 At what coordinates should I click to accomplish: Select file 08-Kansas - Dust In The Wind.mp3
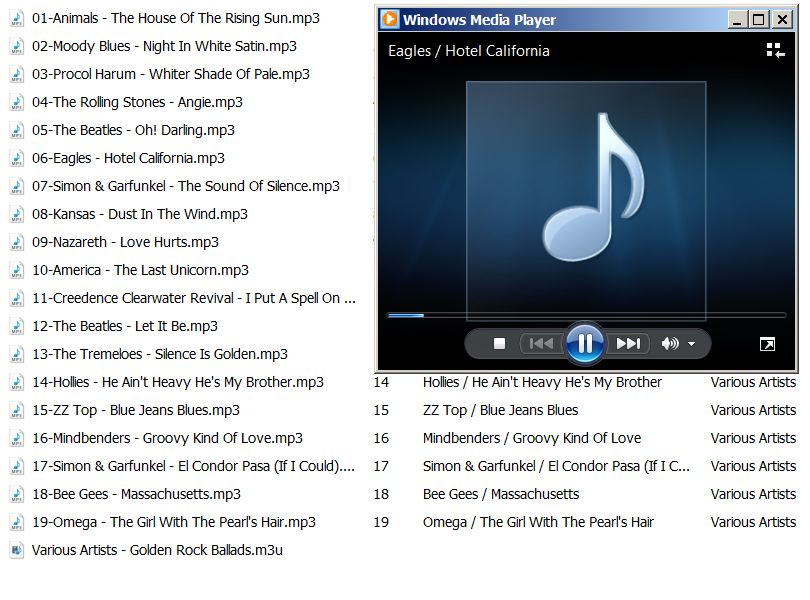[x=139, y=213]
